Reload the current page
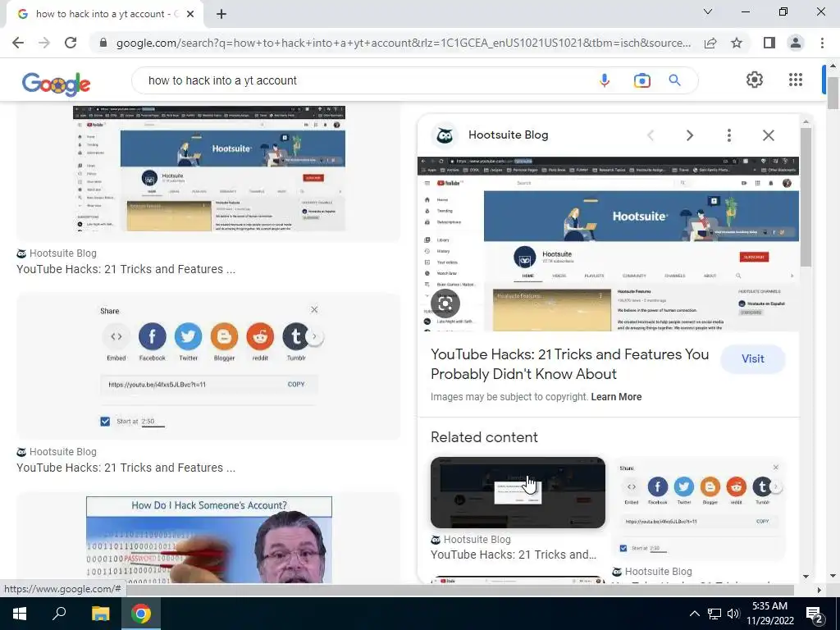 click(x=71, y=43)
